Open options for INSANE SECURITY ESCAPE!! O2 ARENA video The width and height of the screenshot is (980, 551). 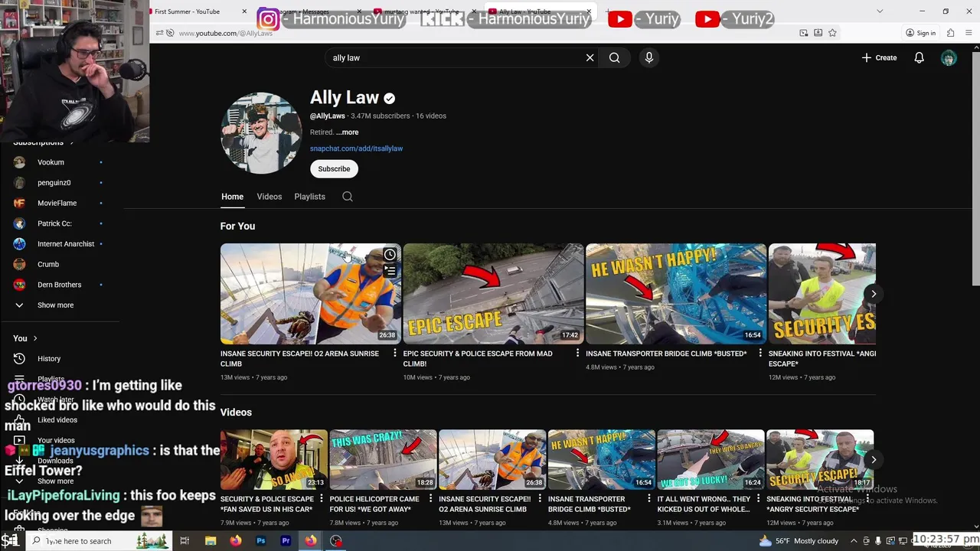coord(395,354)
